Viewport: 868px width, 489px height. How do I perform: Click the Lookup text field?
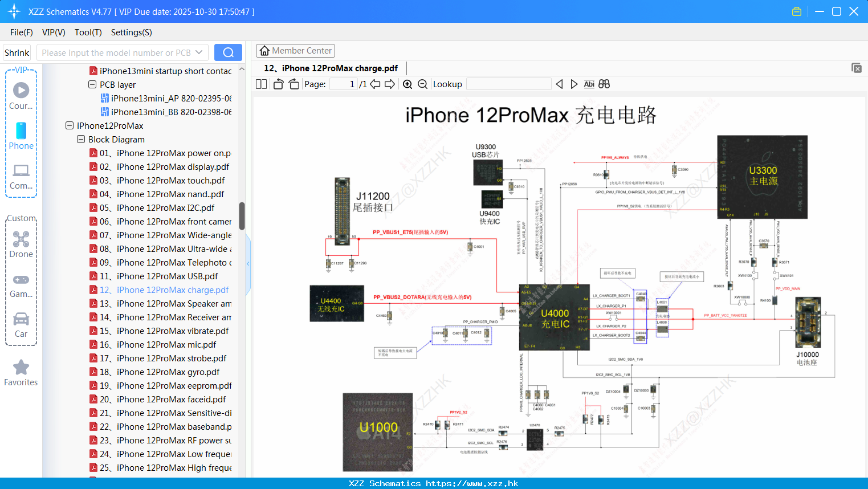(x=509, y=84)
